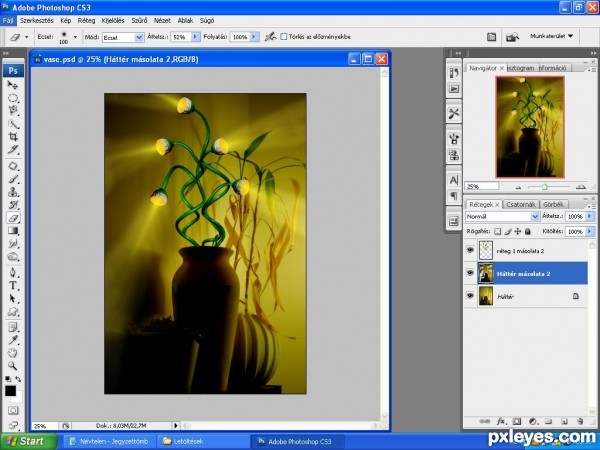Screen dimensions: 600x450
Task: Select the Move tool
Action: (x=13, y=85)
